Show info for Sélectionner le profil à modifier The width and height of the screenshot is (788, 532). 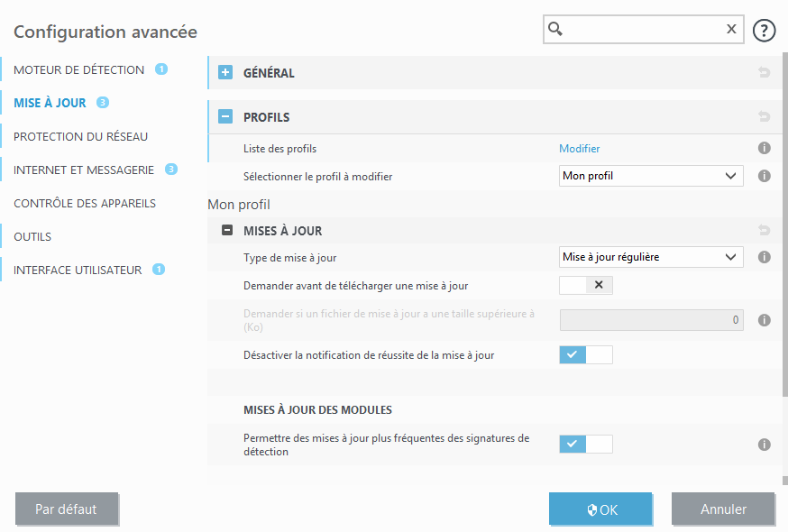pyautogui.click(x=765, y=177)
